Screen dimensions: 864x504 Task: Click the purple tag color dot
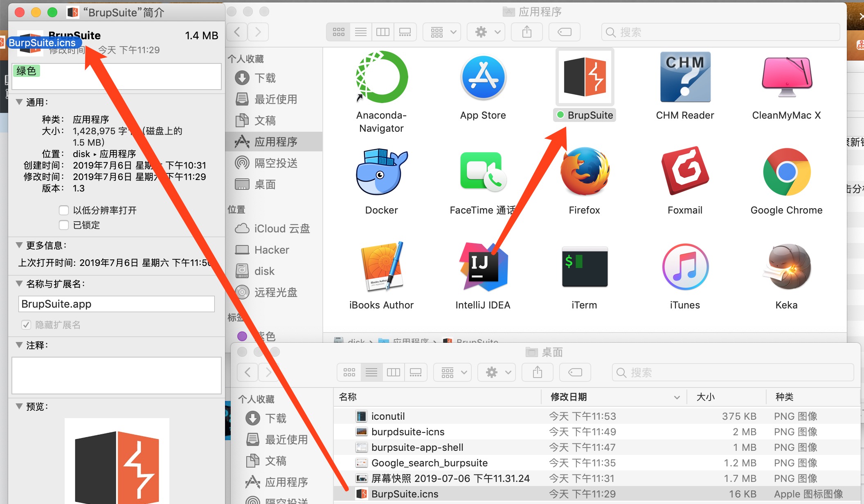coord(242,336)
